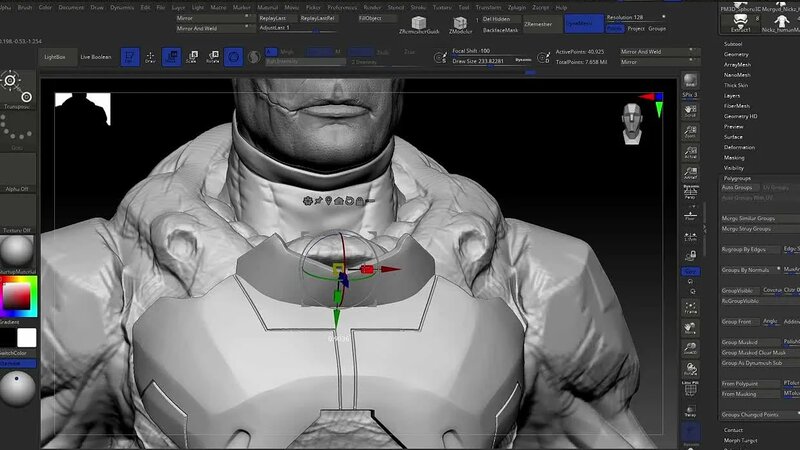Screen dimensions: 800x450
Task: Toggle the Gizmo 3D button
Action: coord(233,57)
